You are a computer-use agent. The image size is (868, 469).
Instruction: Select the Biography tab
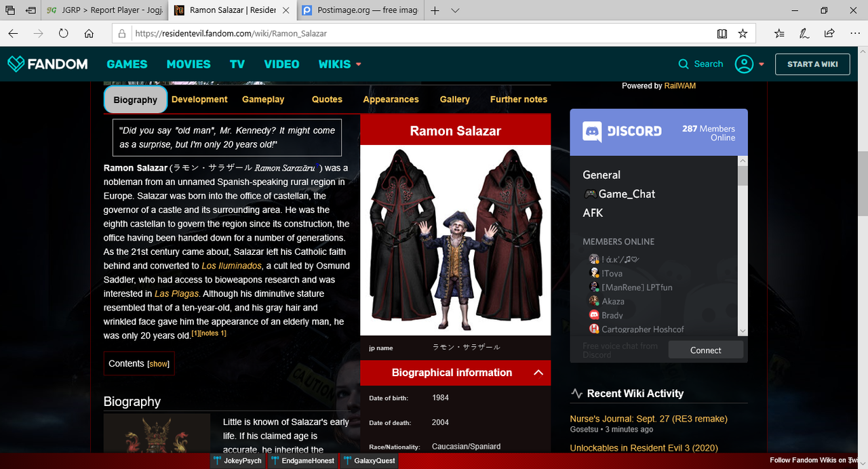coord(136,100)
